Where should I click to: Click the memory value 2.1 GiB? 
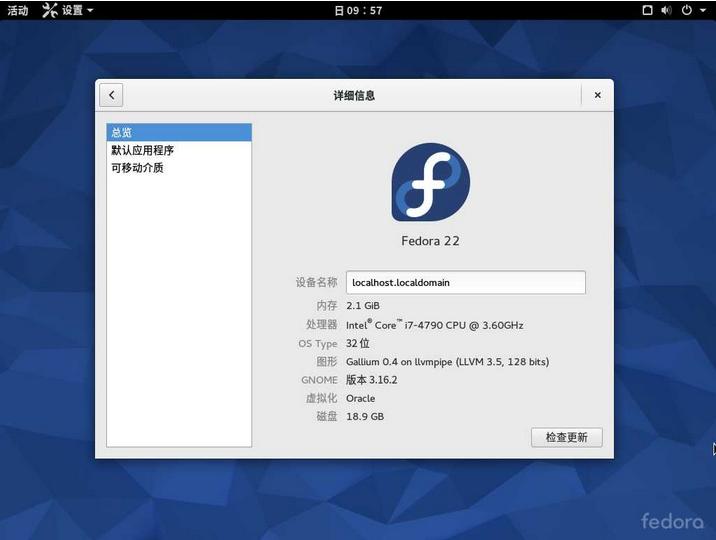363,305
